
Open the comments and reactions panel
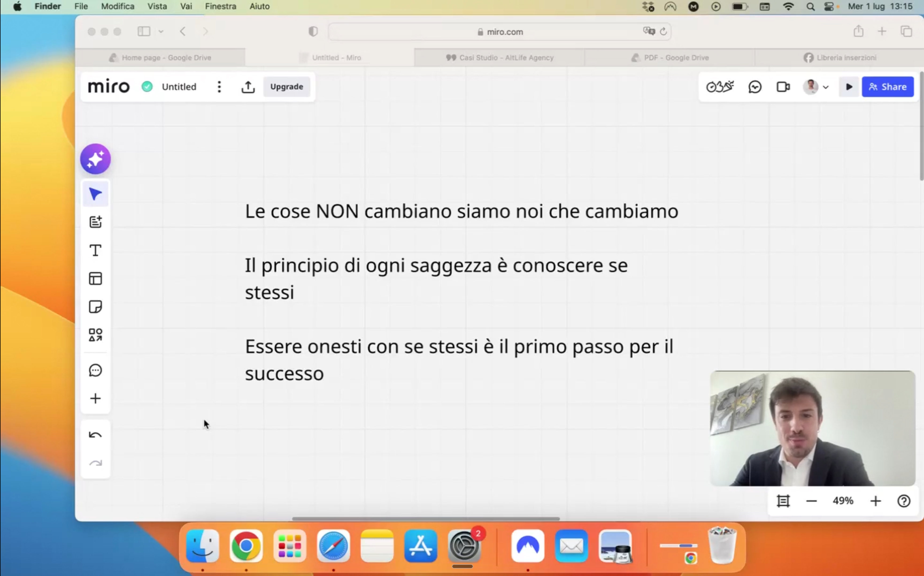tap(755, 87)
